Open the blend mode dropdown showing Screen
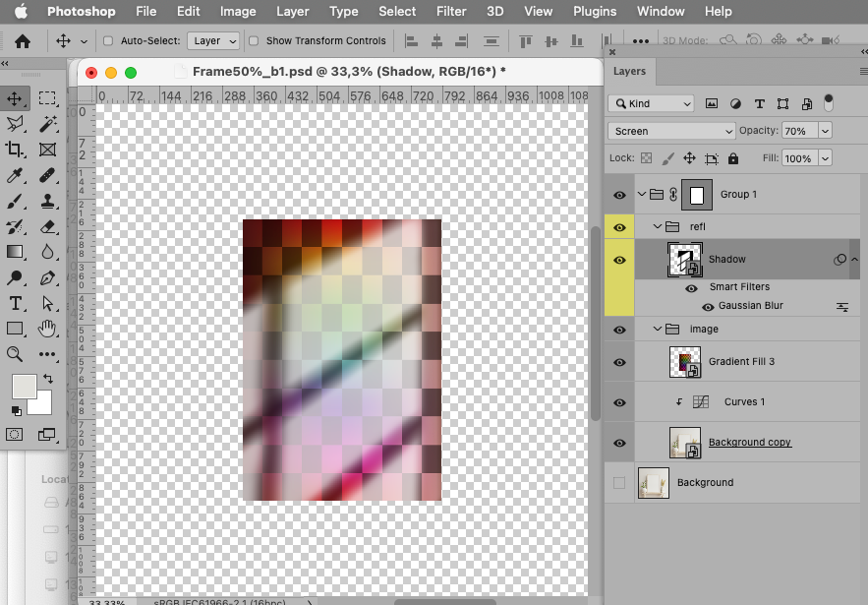The height and width of the screenshot is (605, 868). [x=671, y=130]
